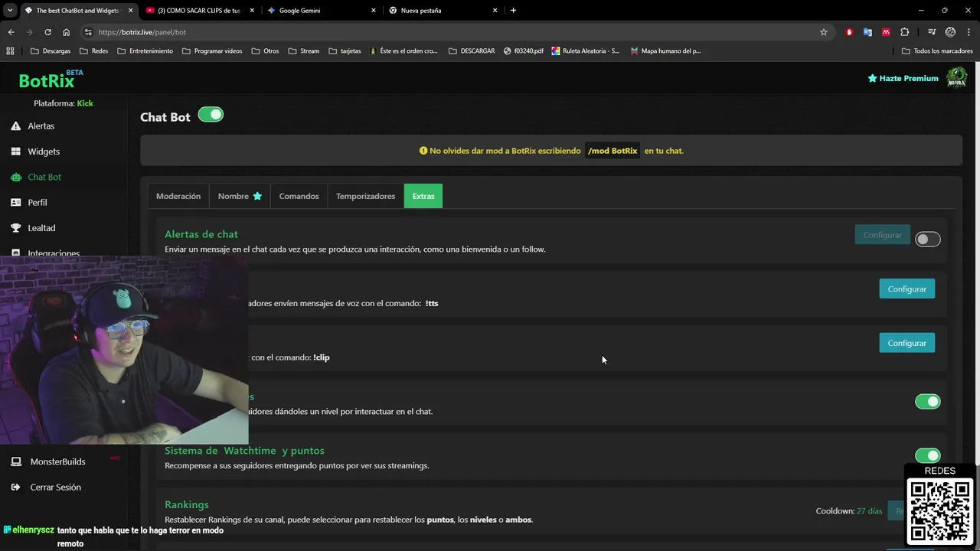Click the red MEGA extension icon
The width and height of the screenshot is (980, 551).
[x=886, y=32]
